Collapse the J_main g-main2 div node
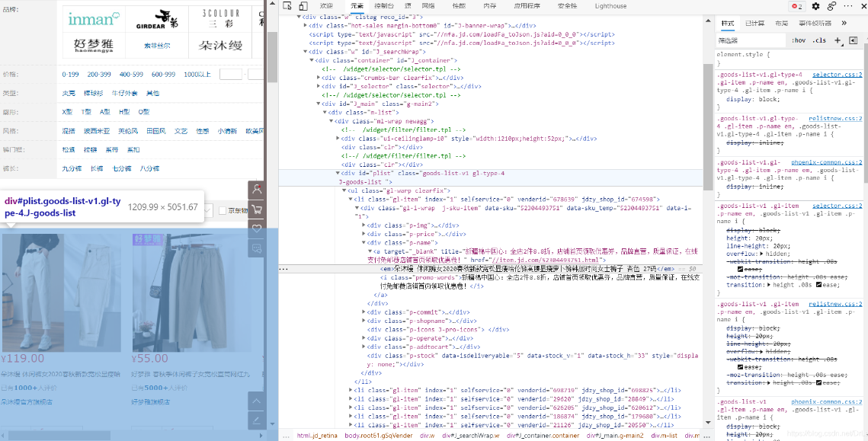The height and width of the screenshot is (441, 868). [x=319, y=104]
